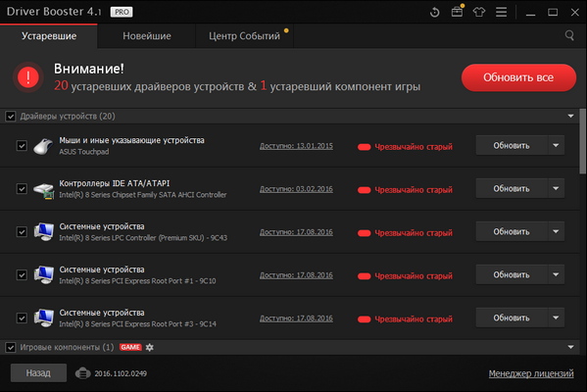587x392 pixels.
Task: Click the GAME badge icon
Action: tap(130, 347)
